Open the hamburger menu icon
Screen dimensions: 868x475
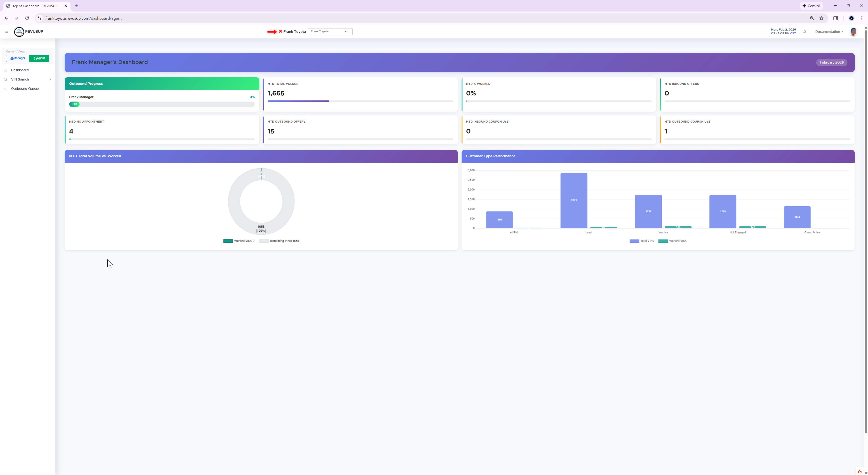pos(6,31)
